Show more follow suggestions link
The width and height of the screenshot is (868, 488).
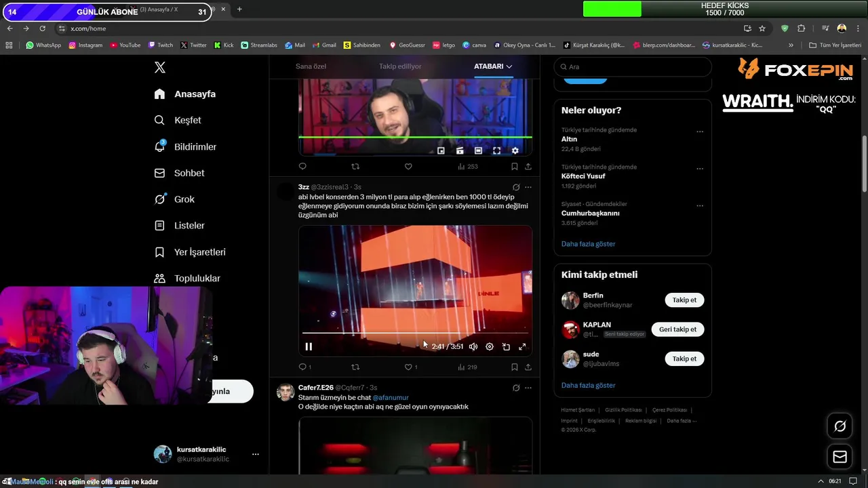click(x=588, y=385)
